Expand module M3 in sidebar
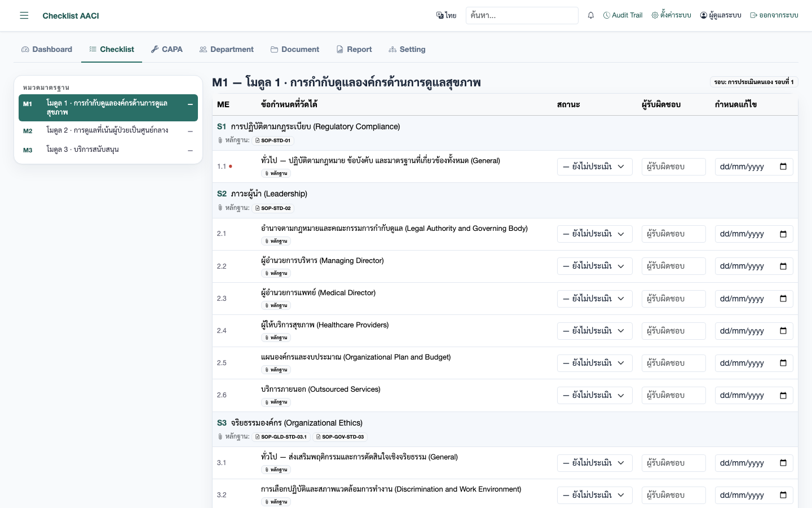The height and width of the screenshot is (508, 812). pyautogui.click(x=108, y=150)
